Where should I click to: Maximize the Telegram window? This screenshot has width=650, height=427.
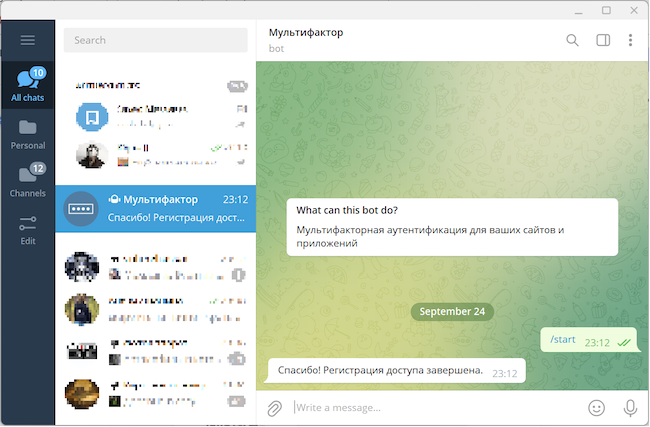[x=606, y=10]
